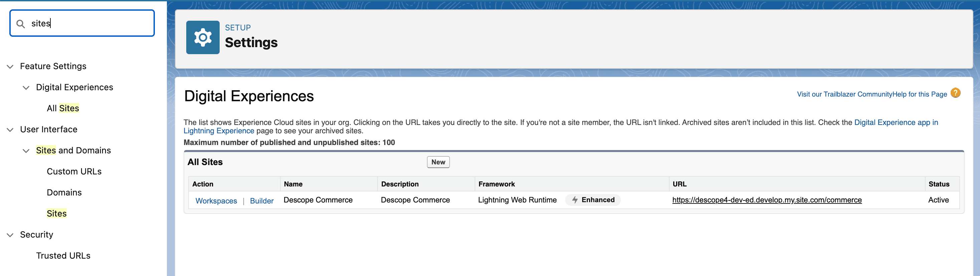Open All Sites in sidebar

63,109
